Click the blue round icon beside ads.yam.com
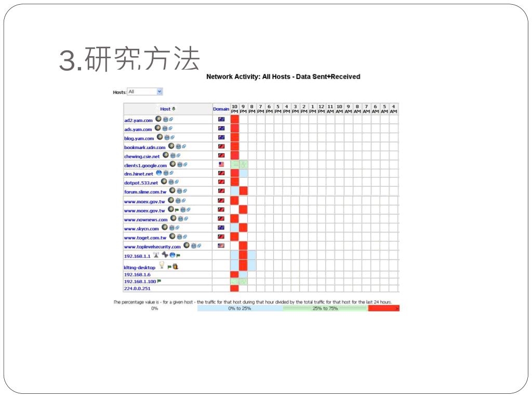532x399 pixels. [165, 129]
